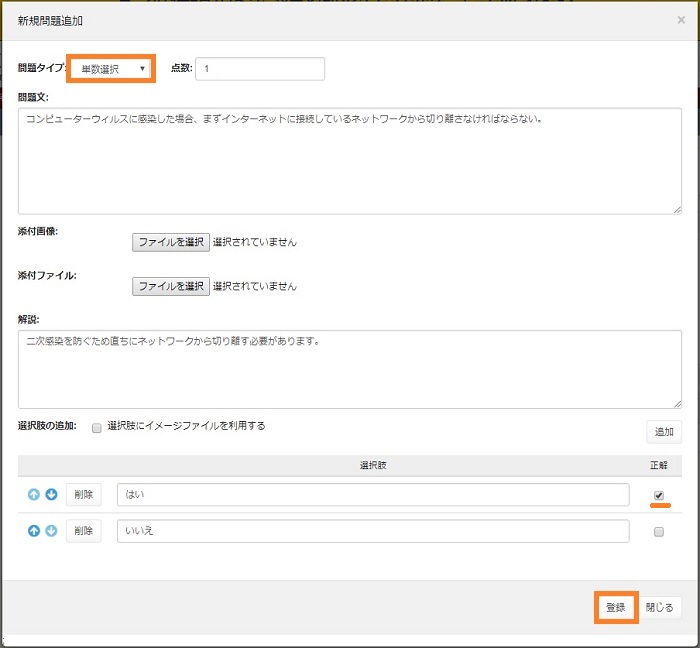Delete the いいえ choice row
Image resolution: width=700 pixels, height=648 pixels.
pyautogui.click(x=84, y=531)
